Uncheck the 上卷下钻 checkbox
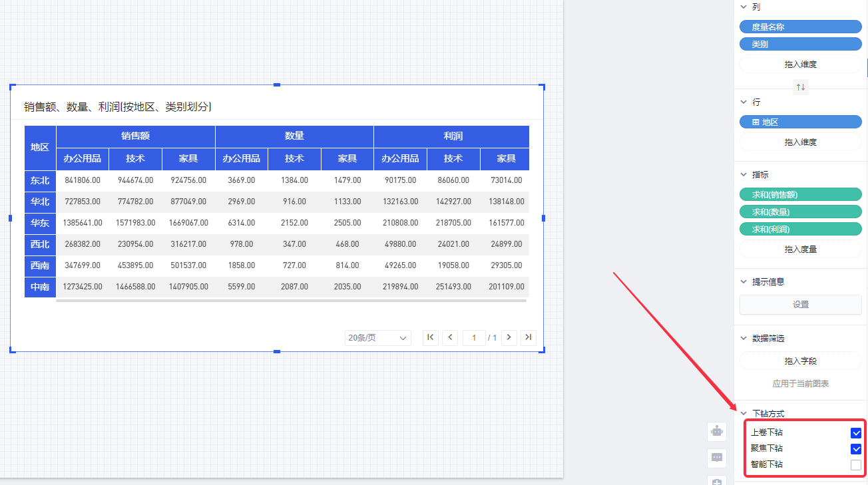The width and height of the screenshot is (868, 485). pos(856,433)
